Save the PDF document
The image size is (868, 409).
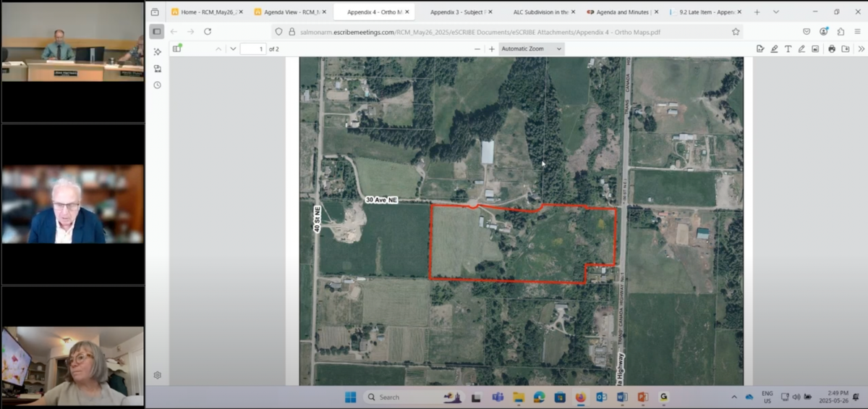pyautogui.click(x=846, y=49)
